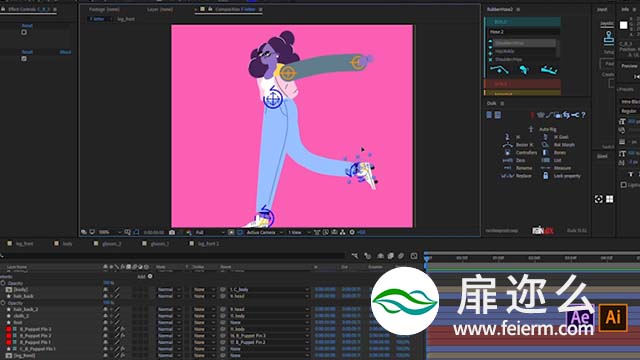Click the middle cyan hose icon in RubberHose
Viewport: 640px width, 360px height.
pyautogui.click(x=524, y=70)
